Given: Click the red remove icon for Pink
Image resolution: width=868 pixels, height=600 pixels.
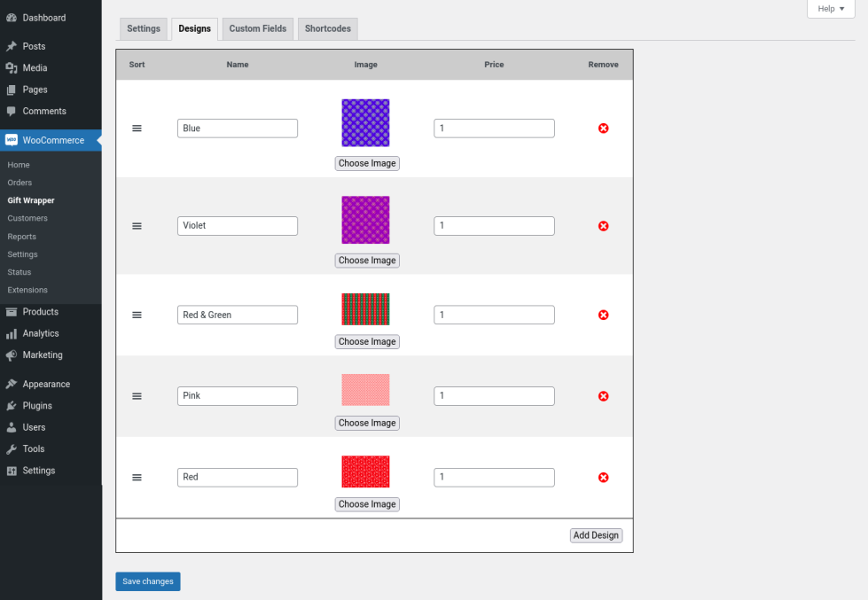Looking at the screenshot, I should tap(603, 396).
